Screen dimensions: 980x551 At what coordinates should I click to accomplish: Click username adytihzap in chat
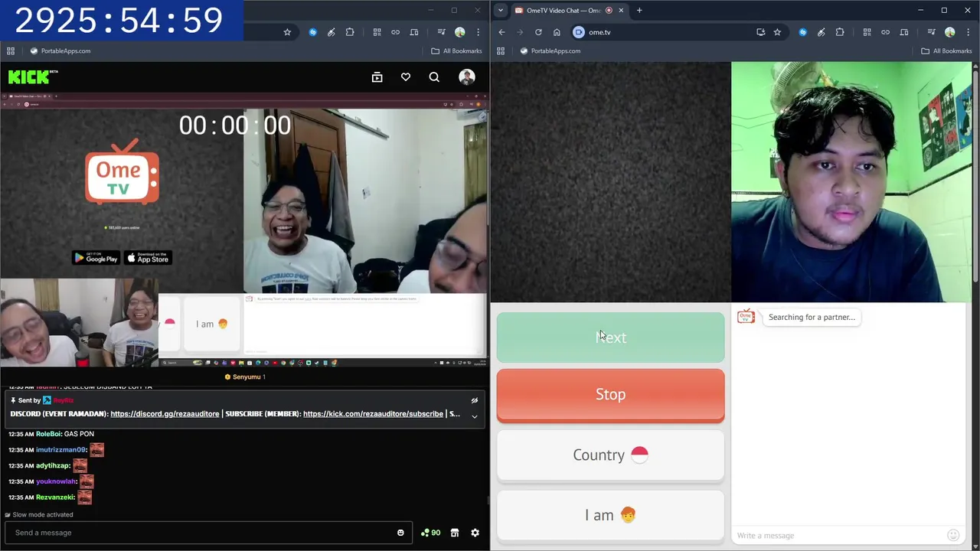[x=52, y=466]
